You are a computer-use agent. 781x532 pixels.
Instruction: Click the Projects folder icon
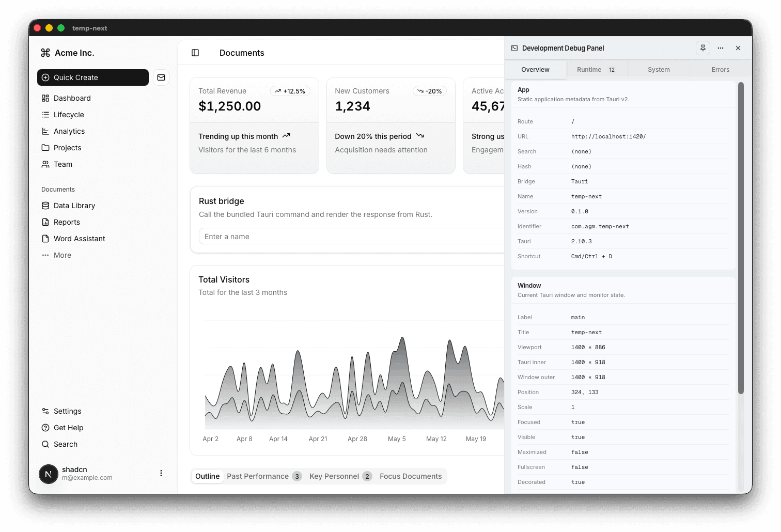[46, 148]
